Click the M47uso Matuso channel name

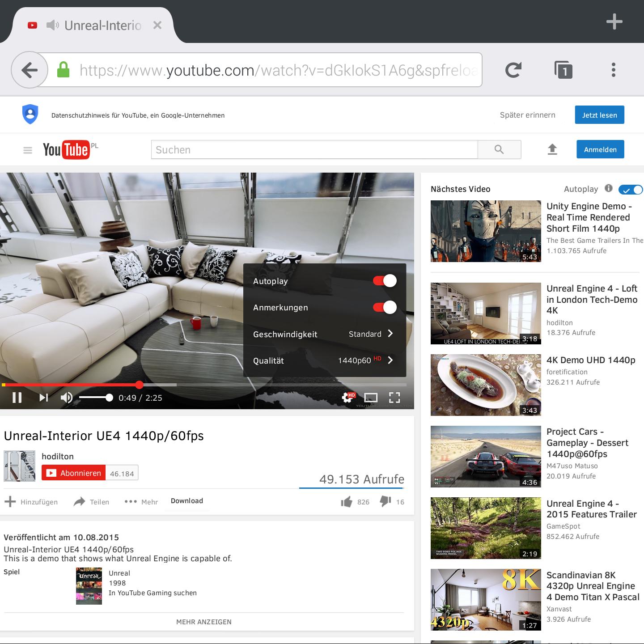pos(572,466)
